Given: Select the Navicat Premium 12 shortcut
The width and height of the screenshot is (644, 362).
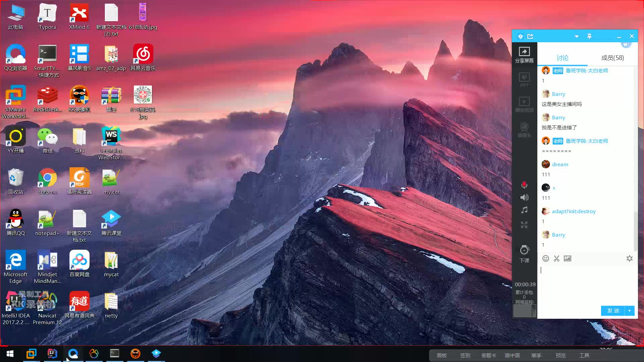Looking at the screenshot, I should click(x=47, y=308).
